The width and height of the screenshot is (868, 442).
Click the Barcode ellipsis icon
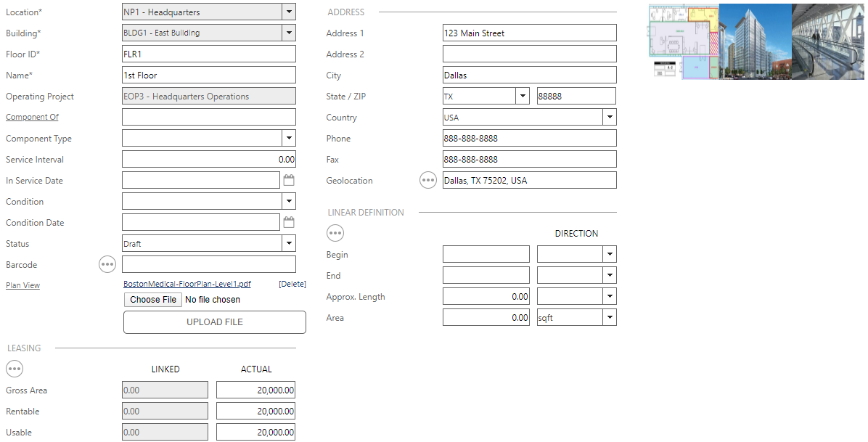point(107,265)
